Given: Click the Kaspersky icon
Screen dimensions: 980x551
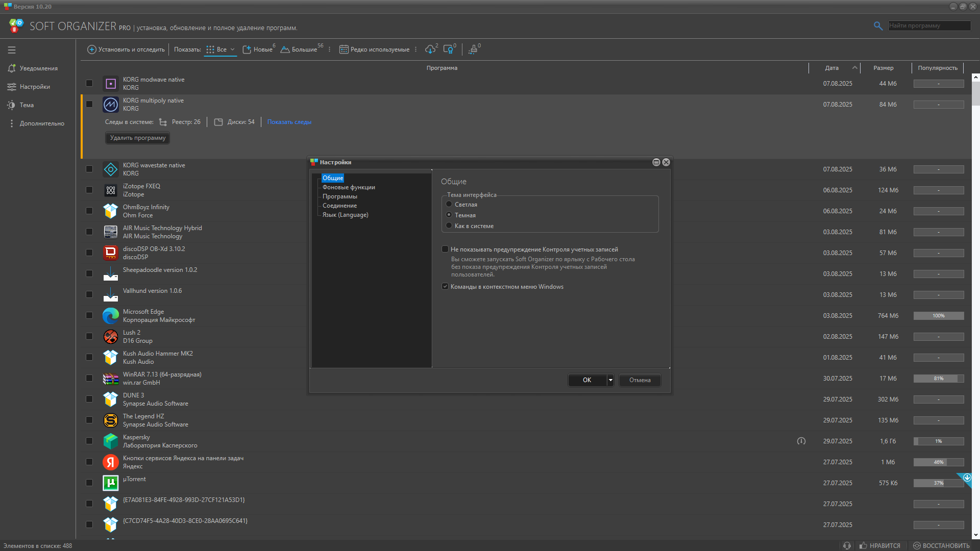Looking at the screenshot, I should pyautogui.click(x=111, y=441).
